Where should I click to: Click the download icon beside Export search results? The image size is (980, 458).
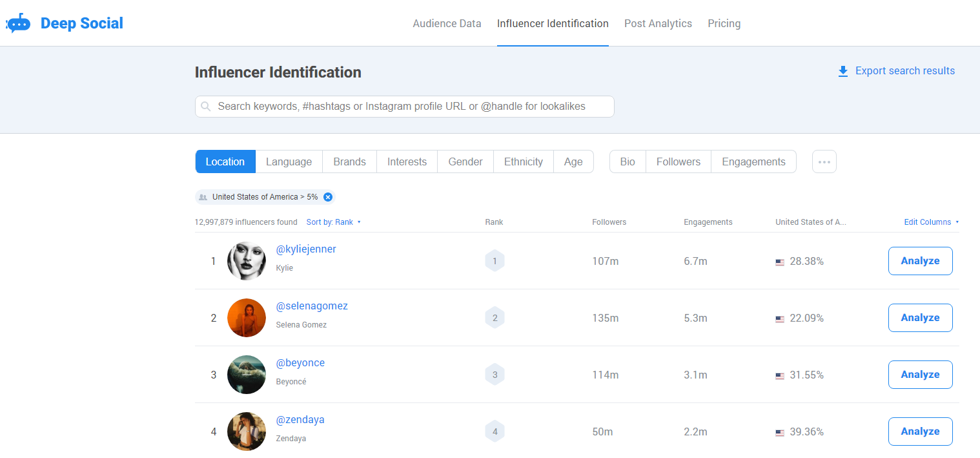point(843,71)
